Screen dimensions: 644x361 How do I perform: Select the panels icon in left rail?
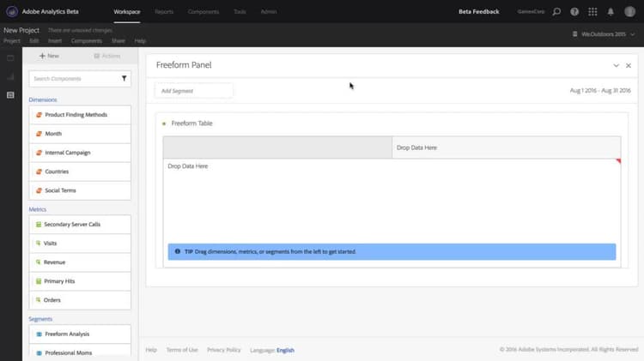click(10, 58)
